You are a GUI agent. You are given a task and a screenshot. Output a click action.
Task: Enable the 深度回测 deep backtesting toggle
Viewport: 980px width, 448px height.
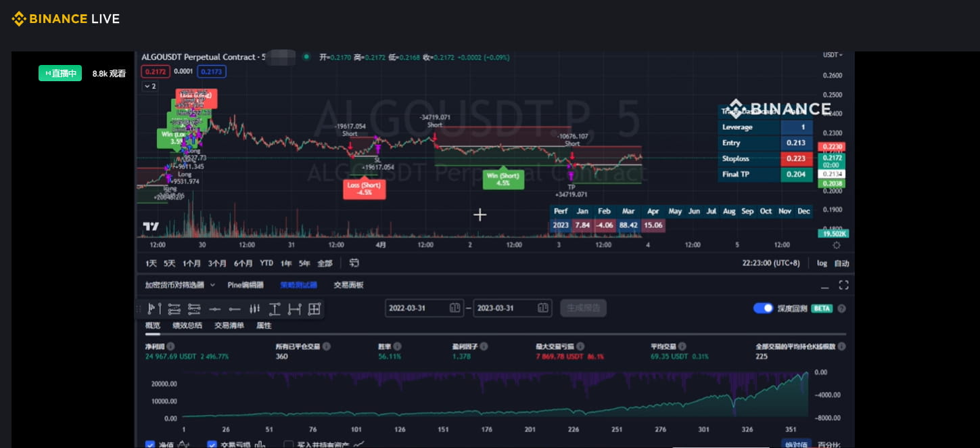(763, 308)
